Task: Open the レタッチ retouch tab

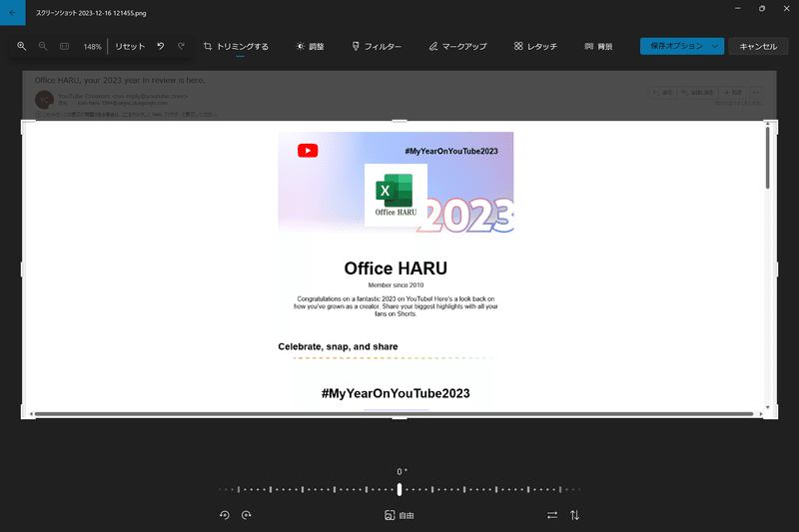Action: pos(535,46)
